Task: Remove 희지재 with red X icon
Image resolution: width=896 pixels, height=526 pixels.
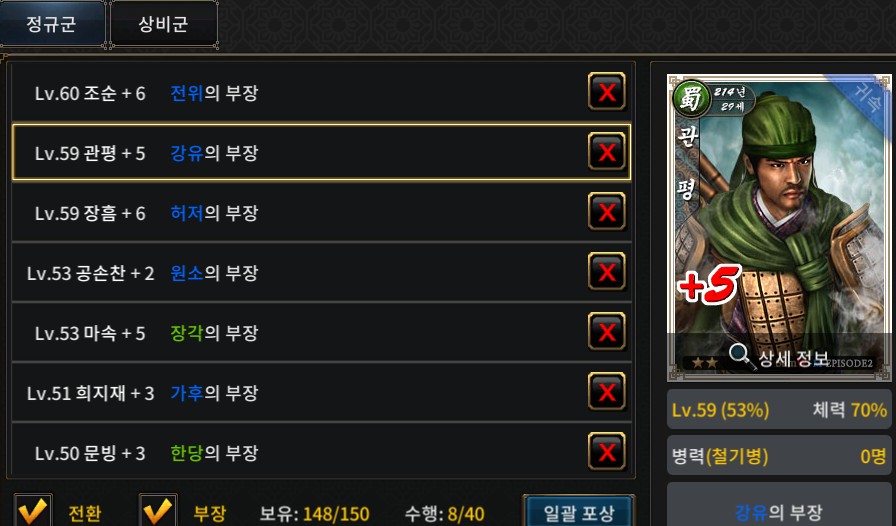Action: [607, 392]
